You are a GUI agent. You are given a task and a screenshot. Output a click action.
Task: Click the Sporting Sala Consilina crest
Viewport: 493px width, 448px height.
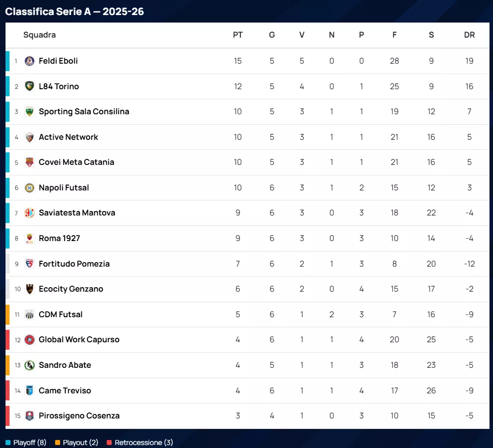(30, 112)
